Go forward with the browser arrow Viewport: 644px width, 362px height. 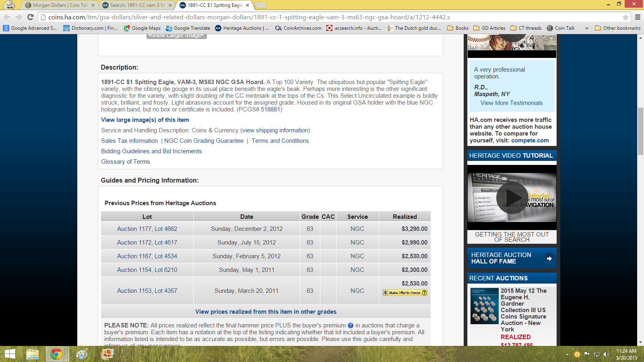[x=19, y=17]
